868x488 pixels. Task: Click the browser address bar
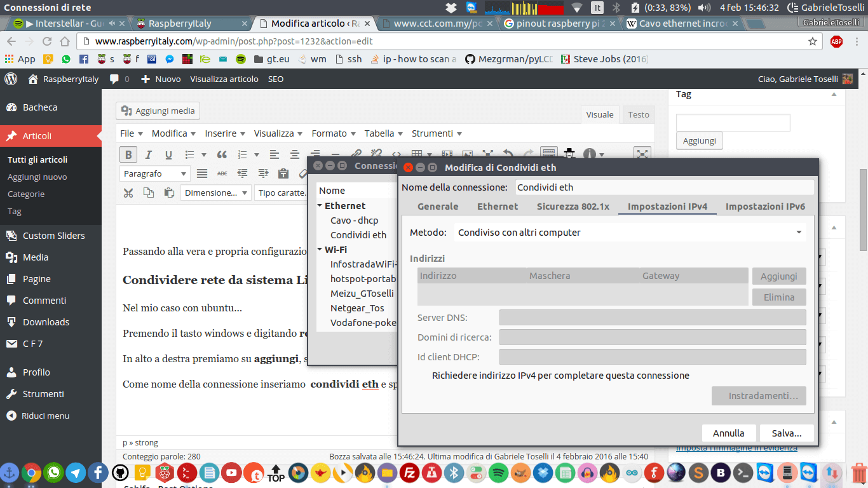coord(449,41)
